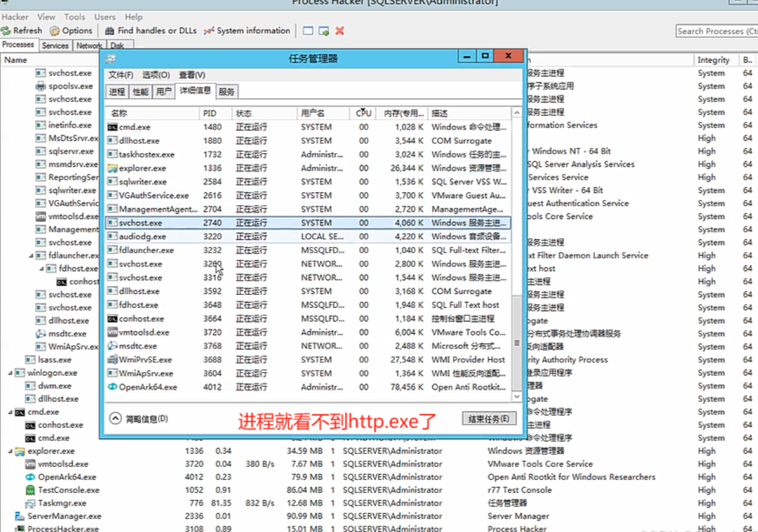Collapse the fdlauncher.exe tree node
Image resolution: width=758 pixels, height=532 pixels.
click(x=31, y=255)
